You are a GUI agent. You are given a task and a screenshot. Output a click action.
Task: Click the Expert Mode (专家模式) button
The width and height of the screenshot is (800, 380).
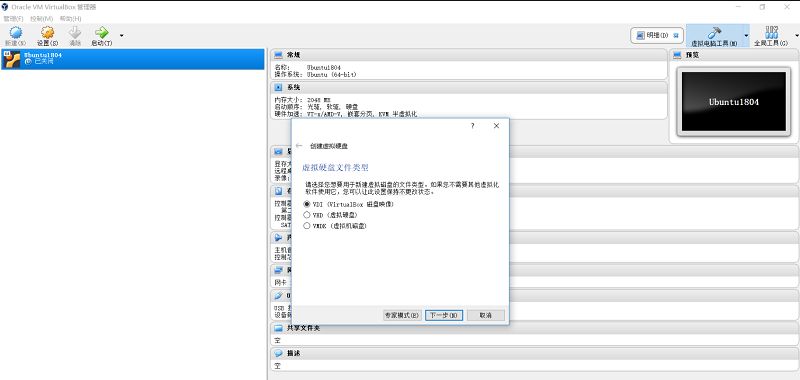[x=402, y=315]
